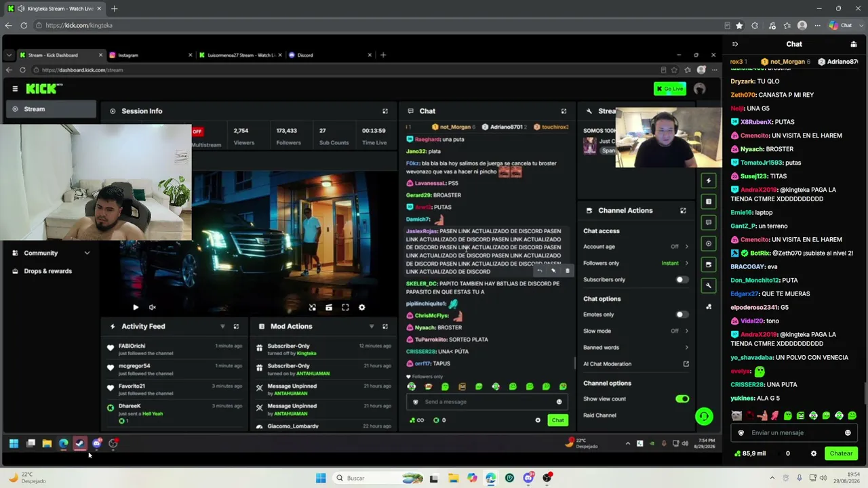The image size is (868, 488).
Task: Click the Go Live button
Action: tap(670, 89)
